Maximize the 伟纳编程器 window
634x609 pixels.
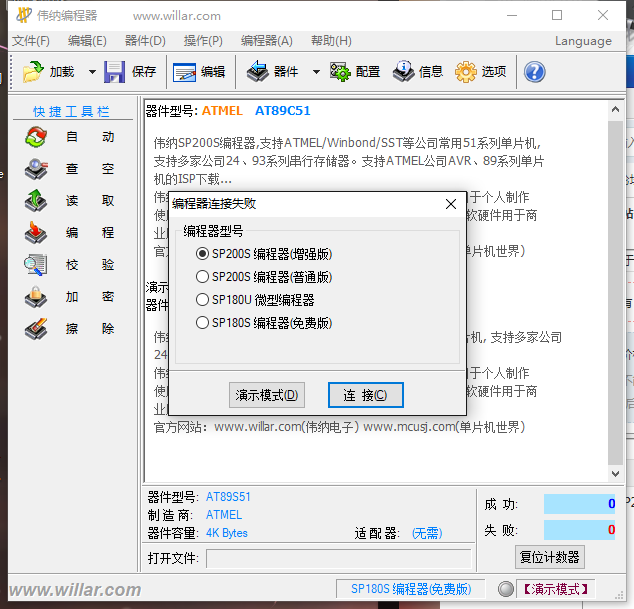tap(557, 15)
